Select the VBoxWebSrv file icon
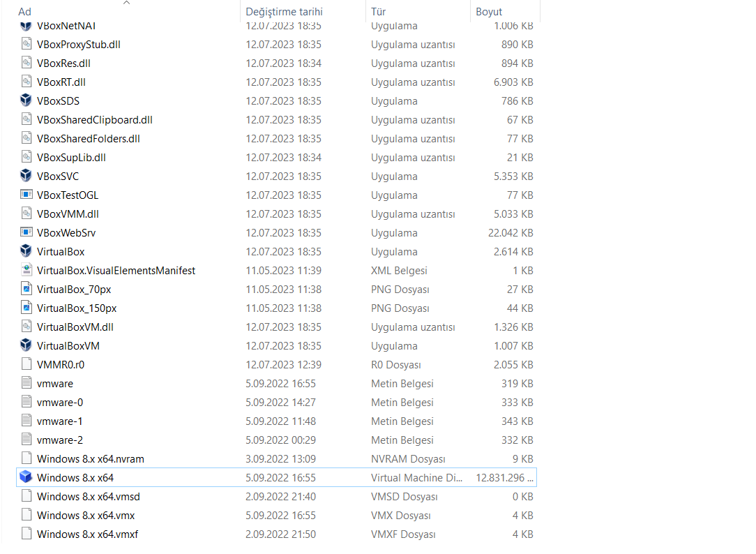 tap(26, 232)
